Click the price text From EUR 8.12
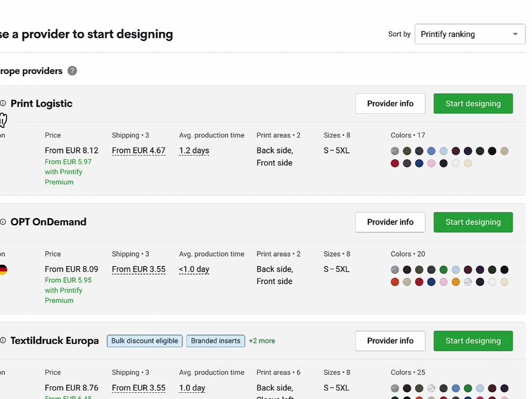This screenshot has width=532, height=399. click(71, 151)
